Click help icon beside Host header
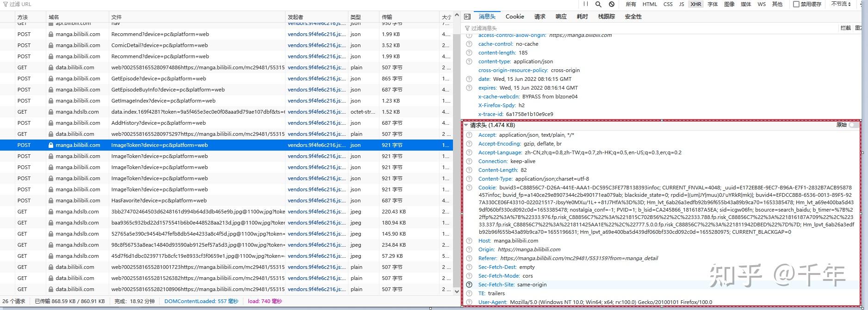The height and width of the screenshot is (310, 868). 469,241
